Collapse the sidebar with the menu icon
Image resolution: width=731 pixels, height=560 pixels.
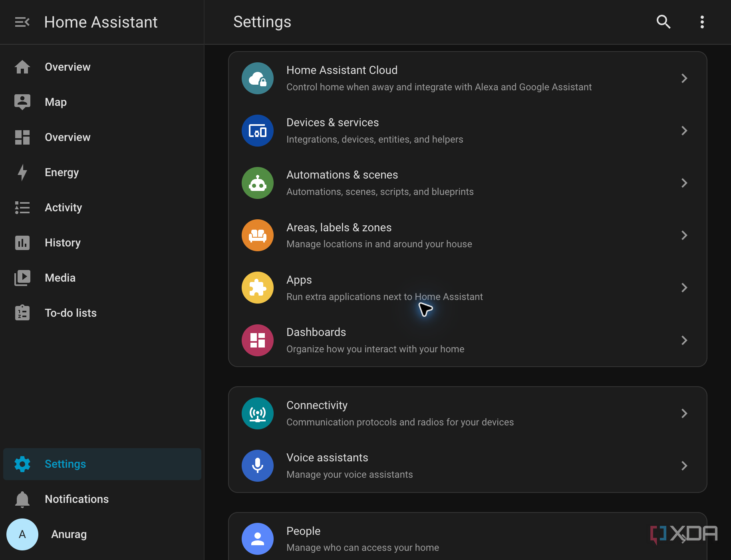pos(22,22)
